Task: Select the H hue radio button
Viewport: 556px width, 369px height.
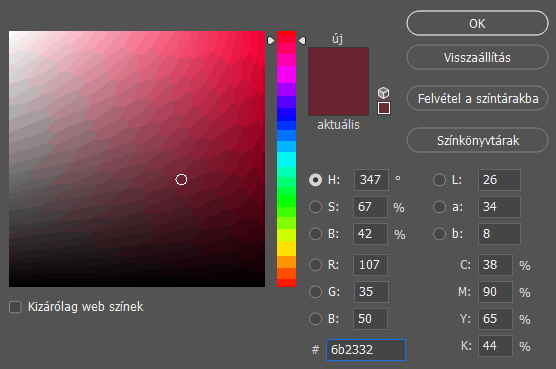Action: [x=316, y=180]
